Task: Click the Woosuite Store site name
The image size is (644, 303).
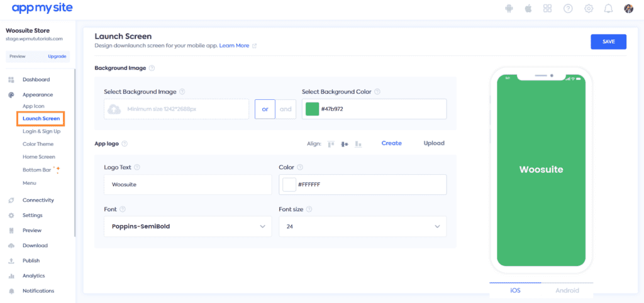Action: tap(28, 31)
